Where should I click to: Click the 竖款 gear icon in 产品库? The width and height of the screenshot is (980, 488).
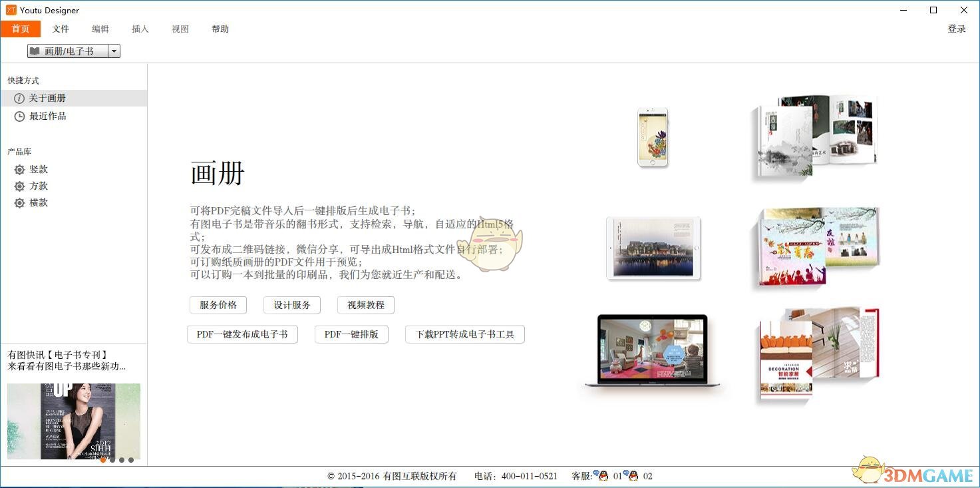click(20, 169)
